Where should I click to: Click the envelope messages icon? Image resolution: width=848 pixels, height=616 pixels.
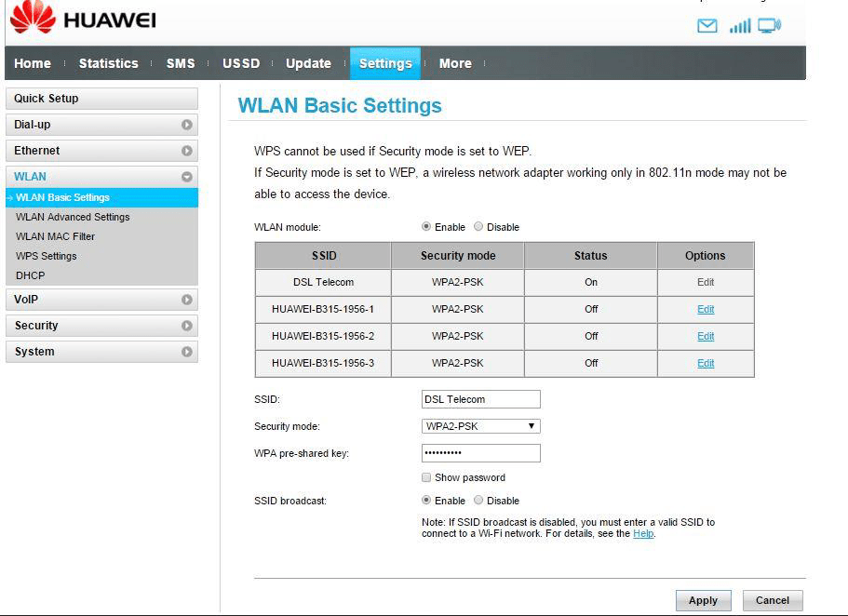[x=707, y=26]
